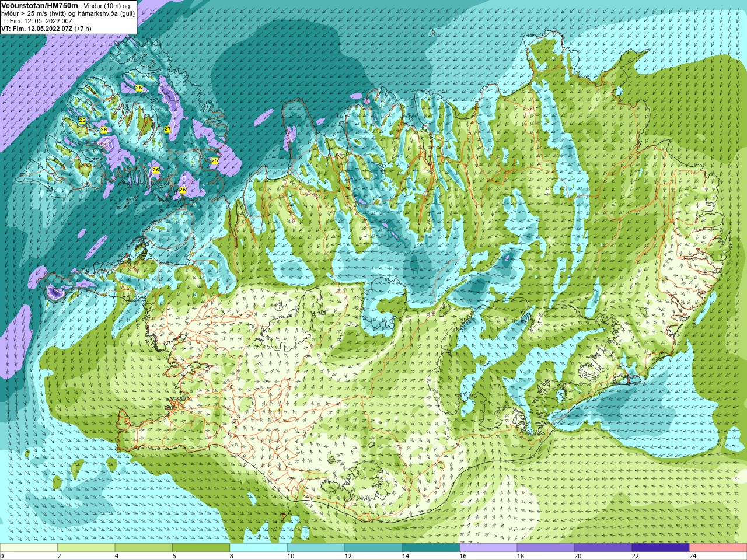Click the light cyan 8–10 m/s legend swatch
This screenshot has height=560, width=747.
(x=259, y=548)
